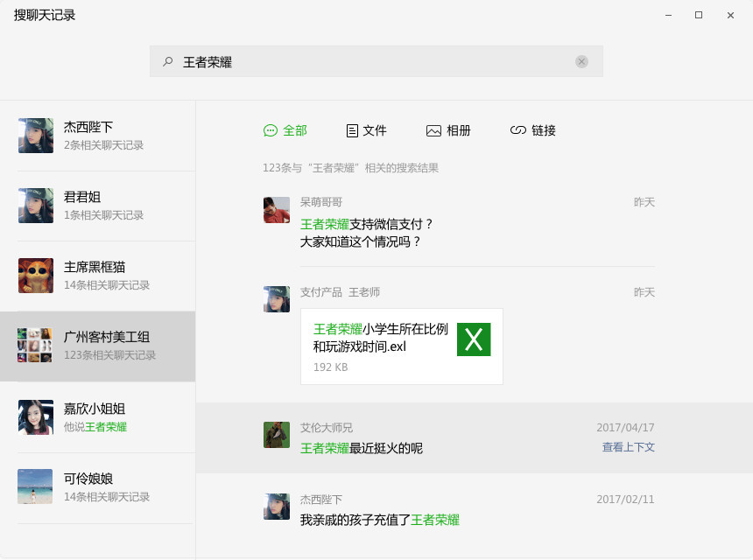Click the green Excel file icon

click(474, 339)
